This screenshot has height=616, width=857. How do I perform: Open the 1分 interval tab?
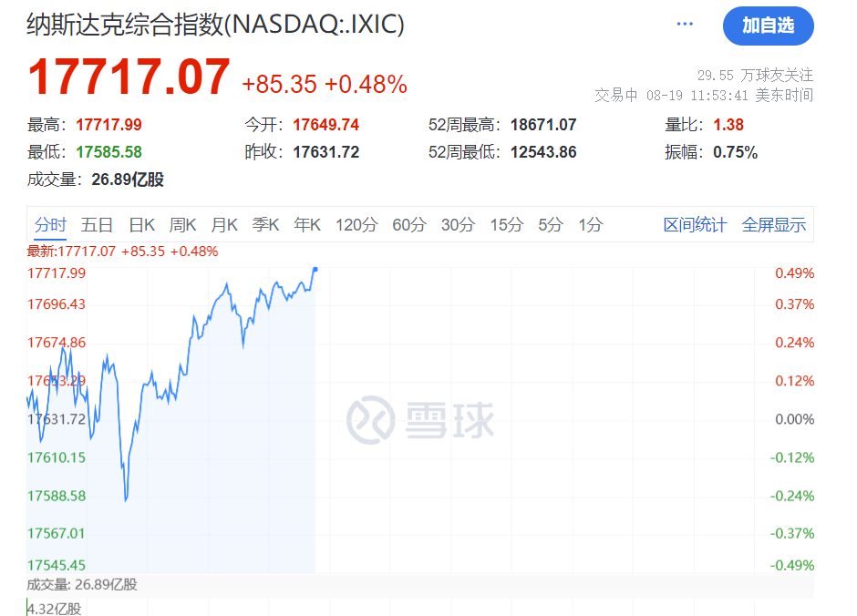(x=591, y=224)
